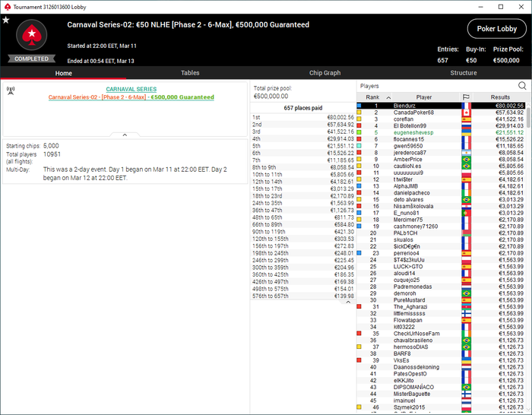Screen dimensions: 532x415
Task: Click the Brazil flag next to DIPSOMANÍACO
Action: coord(467,387)
